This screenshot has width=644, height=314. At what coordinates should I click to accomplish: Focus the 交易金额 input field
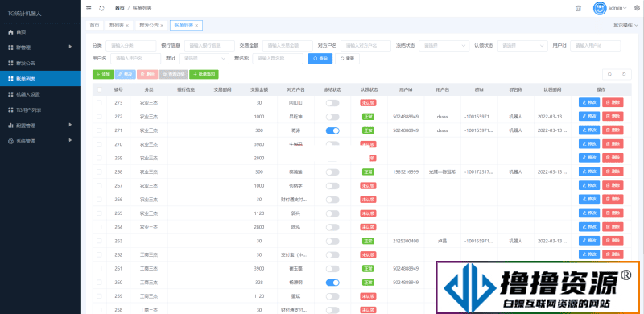[x=287, y=46]
